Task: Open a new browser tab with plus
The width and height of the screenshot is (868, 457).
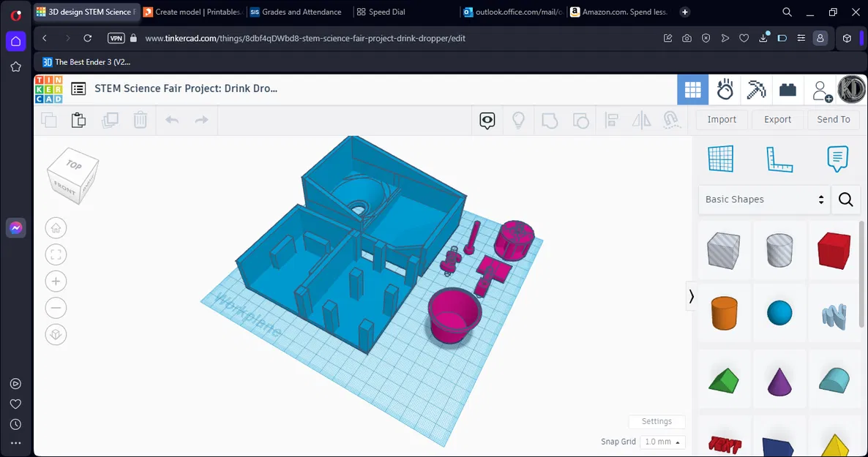Action: point(685,12)
